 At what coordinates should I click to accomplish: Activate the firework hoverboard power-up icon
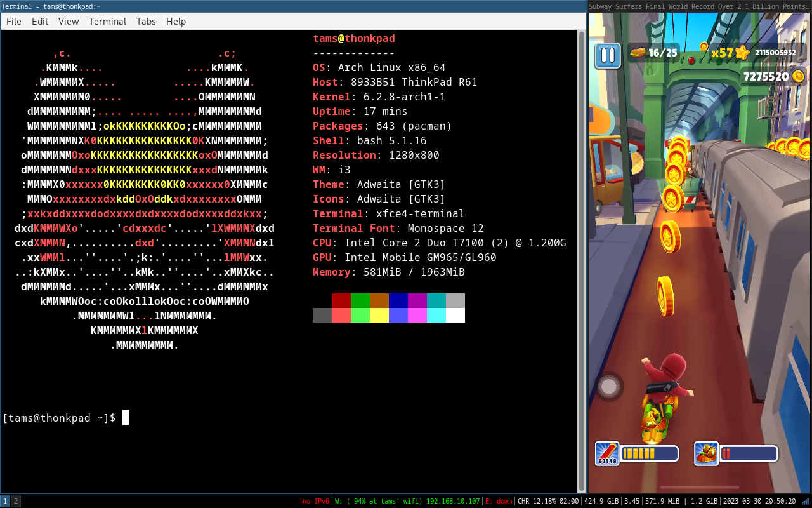[x=607, y=454]
